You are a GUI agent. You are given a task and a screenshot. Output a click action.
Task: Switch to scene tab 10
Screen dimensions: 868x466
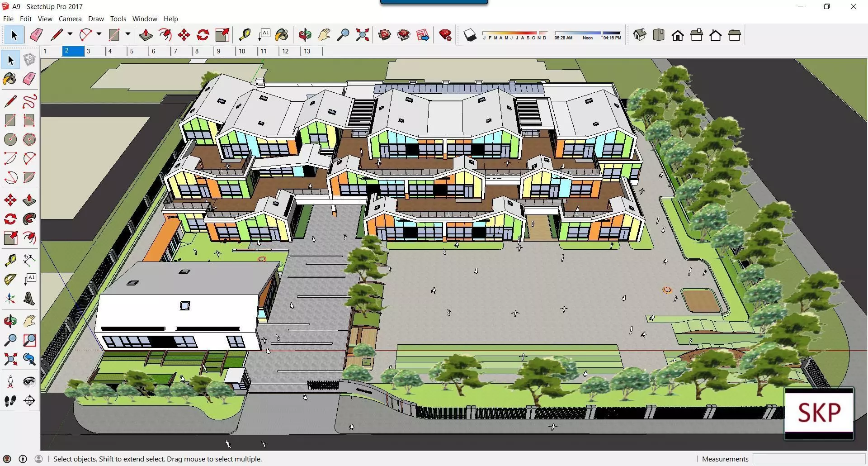point(246,51)
